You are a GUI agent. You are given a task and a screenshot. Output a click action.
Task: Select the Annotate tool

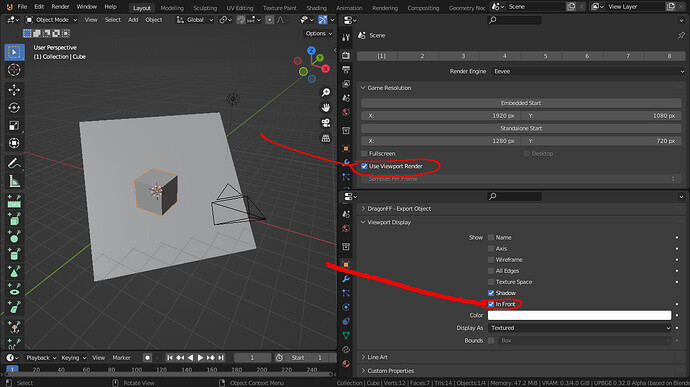point(14,163)
